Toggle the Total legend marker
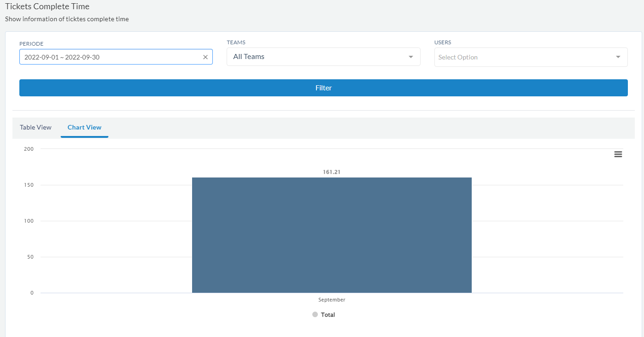644x337 pixels. click(315, 314)
